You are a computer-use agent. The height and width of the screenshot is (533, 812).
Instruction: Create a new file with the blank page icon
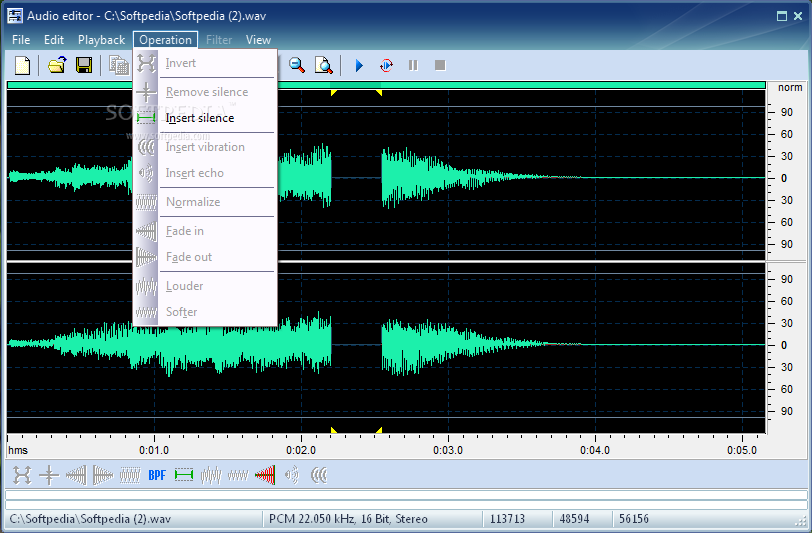(x=22, y=65)
